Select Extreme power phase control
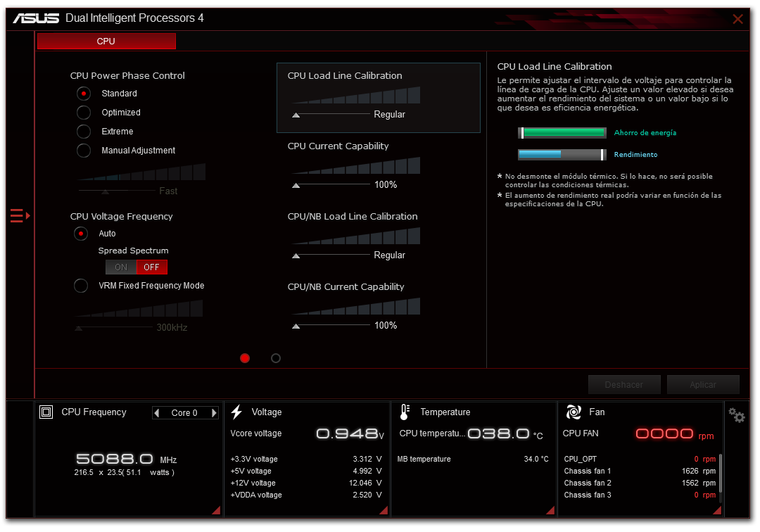Screen dimensions: 760x532 (84, 132)
